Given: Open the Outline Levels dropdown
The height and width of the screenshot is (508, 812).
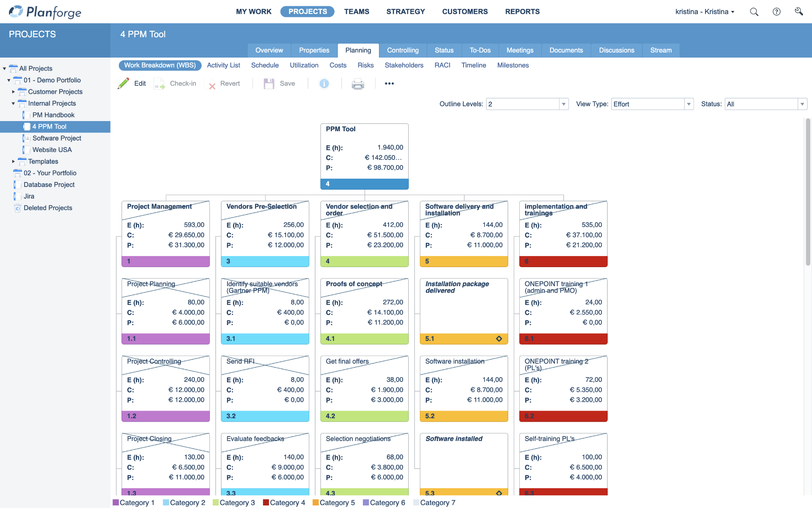Looking at the screenshot, I should point(564,104).
